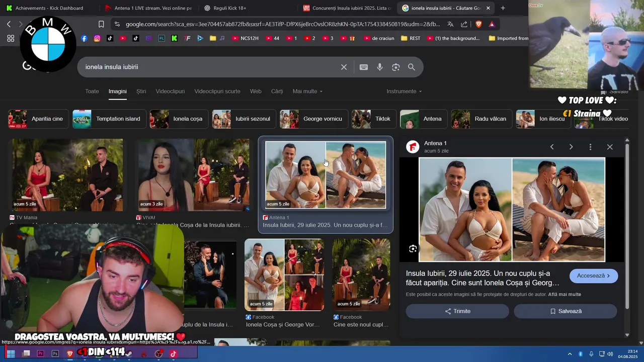Select the Ionela coșa filter chip
Viewport: 644px width, 362px height.
(x=179, y=119)
